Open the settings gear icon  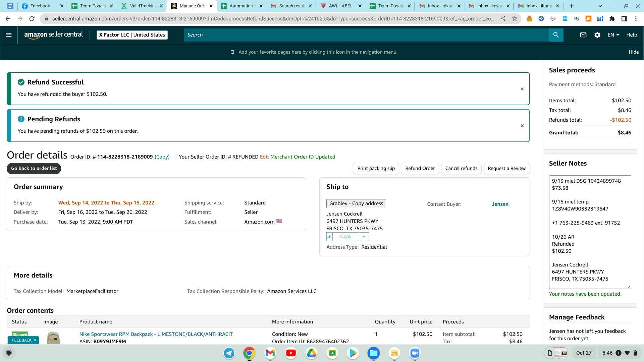[x=597, y=35]
